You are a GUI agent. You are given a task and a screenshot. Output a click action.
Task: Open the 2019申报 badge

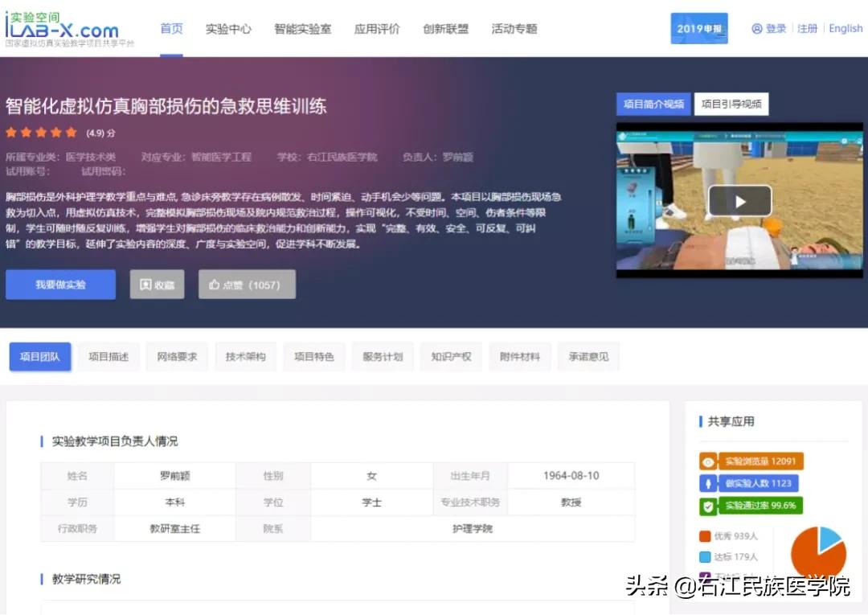pos(698,27)
